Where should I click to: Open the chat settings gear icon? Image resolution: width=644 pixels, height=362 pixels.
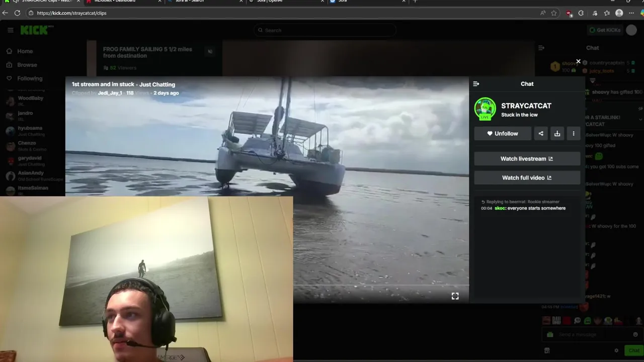616,350
